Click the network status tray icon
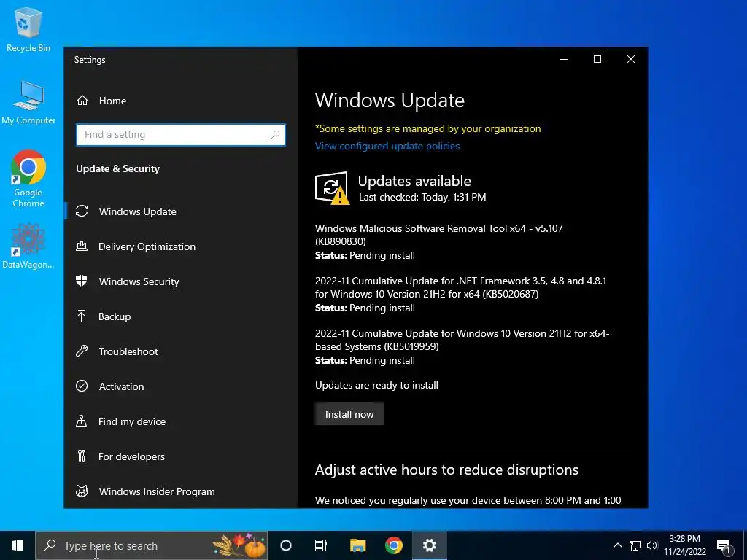 (635, 545)
